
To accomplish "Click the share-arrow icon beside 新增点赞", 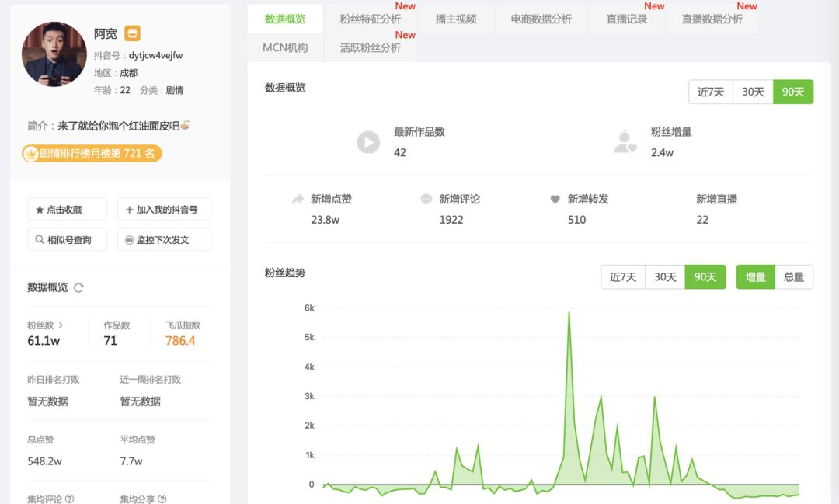I will coord(298,200).
